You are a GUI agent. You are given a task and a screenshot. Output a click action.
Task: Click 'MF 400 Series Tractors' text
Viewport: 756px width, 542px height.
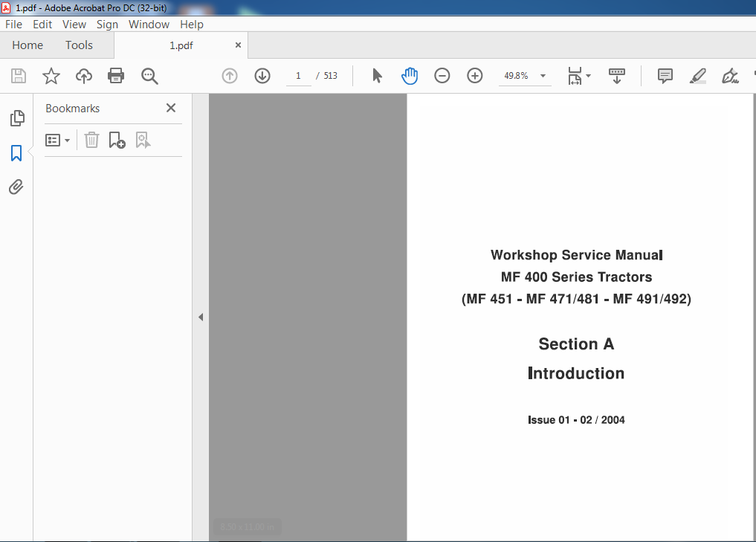(x=577, y=277)
